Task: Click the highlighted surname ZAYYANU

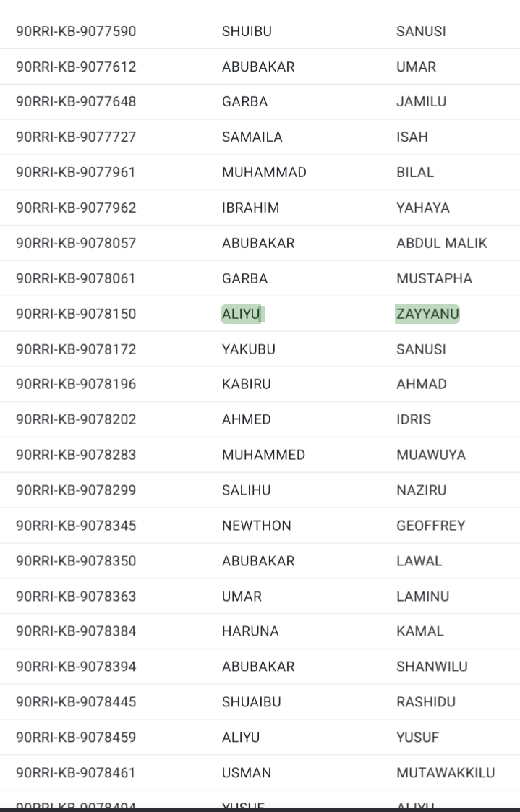Action: click(427, 314)
